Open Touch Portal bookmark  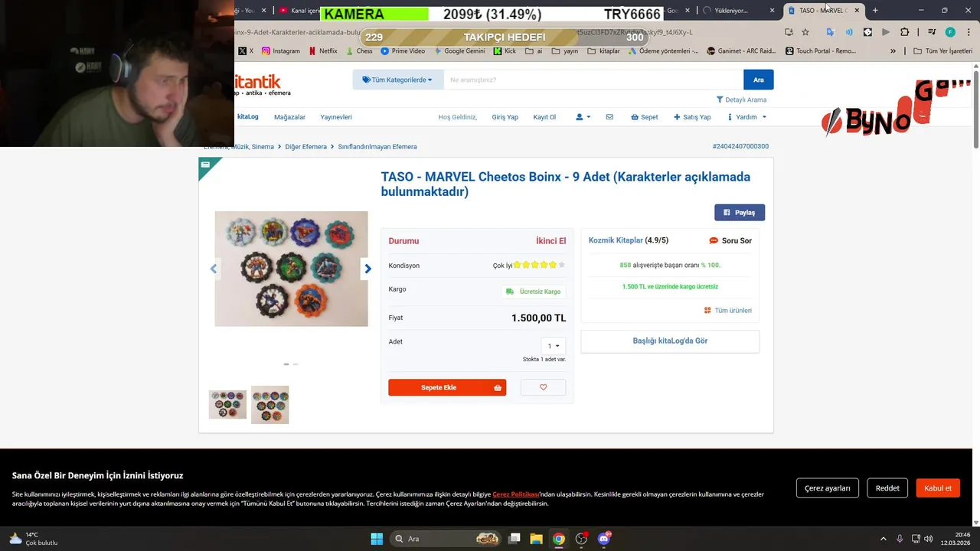[821, 51]
